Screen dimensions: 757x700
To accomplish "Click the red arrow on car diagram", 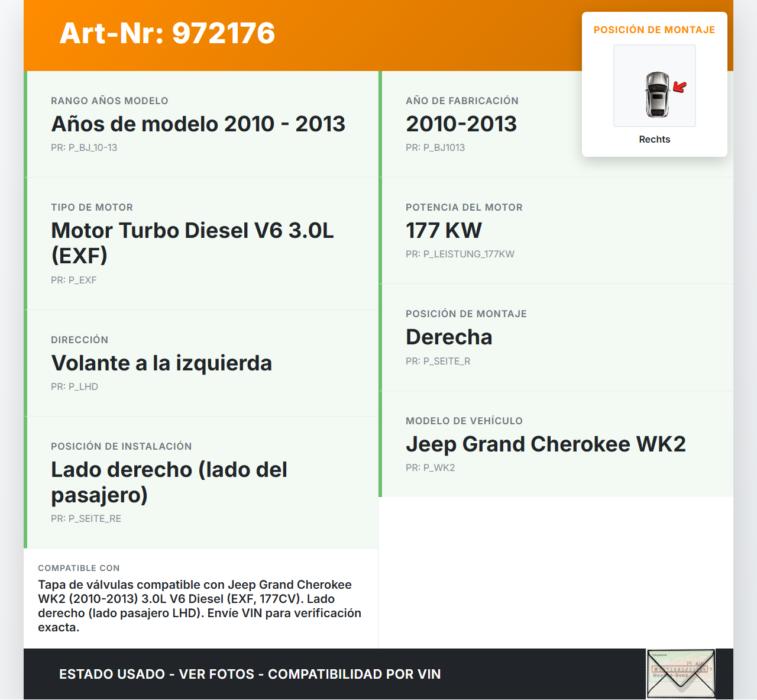I will tap(680, 88).
